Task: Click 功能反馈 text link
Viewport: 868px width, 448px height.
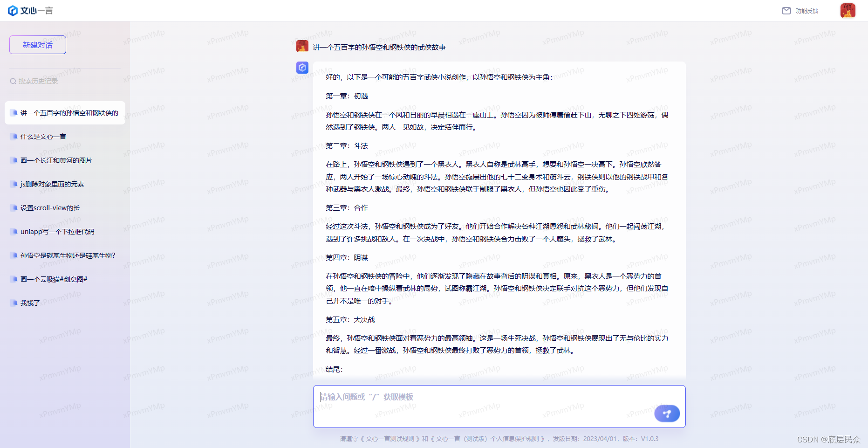Action: pyautogui.click(x=807, y=11)
